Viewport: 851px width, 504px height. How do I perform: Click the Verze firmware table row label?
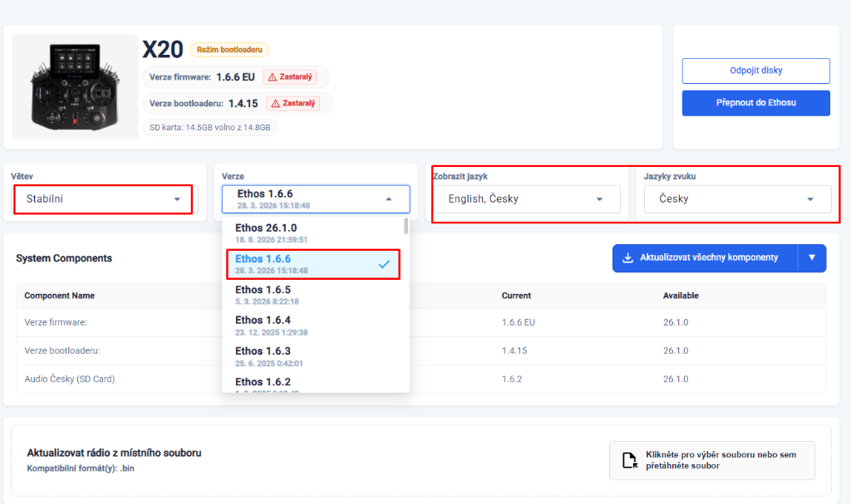click(x=56, y=322)
